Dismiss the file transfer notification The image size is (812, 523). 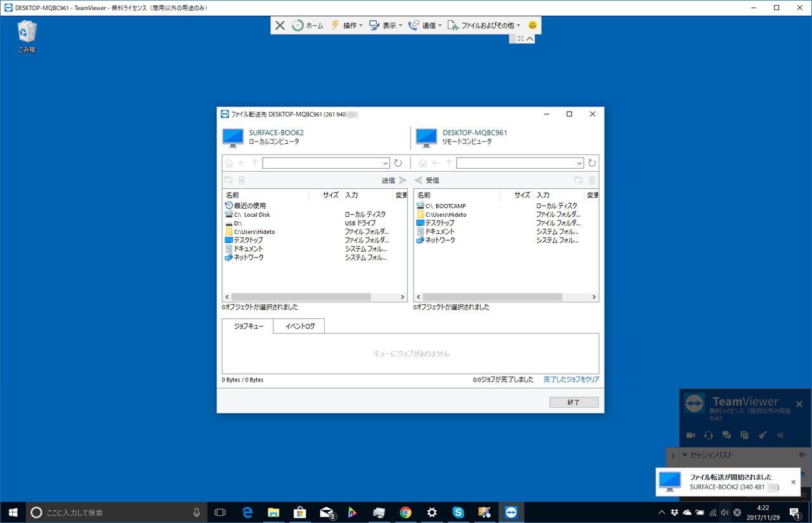point(793,482)
